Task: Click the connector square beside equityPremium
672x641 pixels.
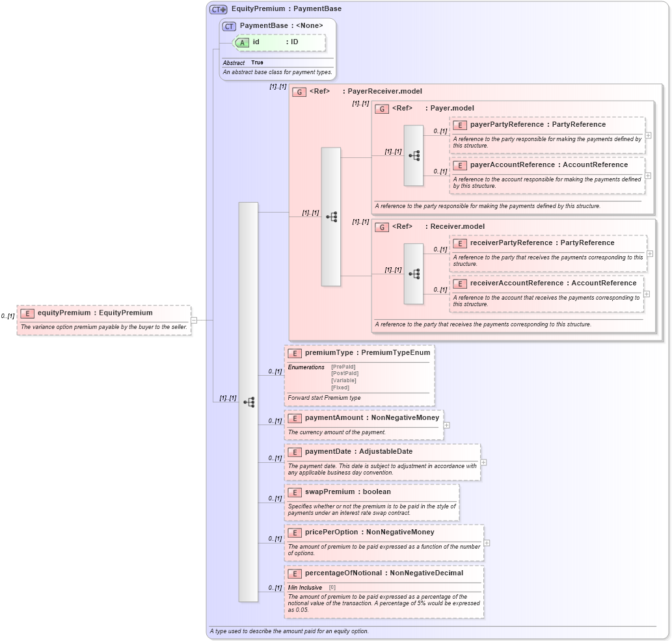Action: [194, 319]
